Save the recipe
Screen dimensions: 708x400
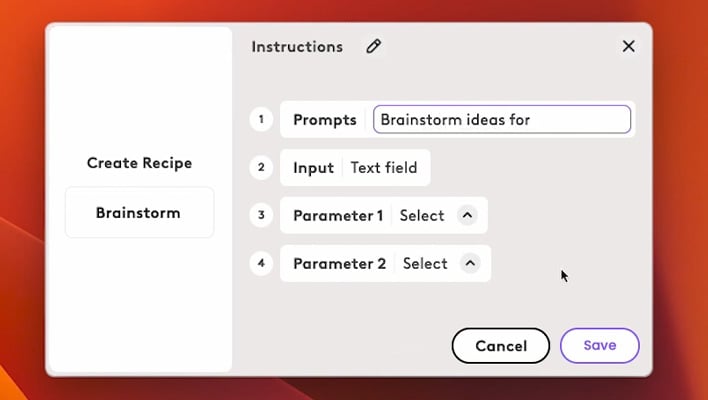point(599,345)
